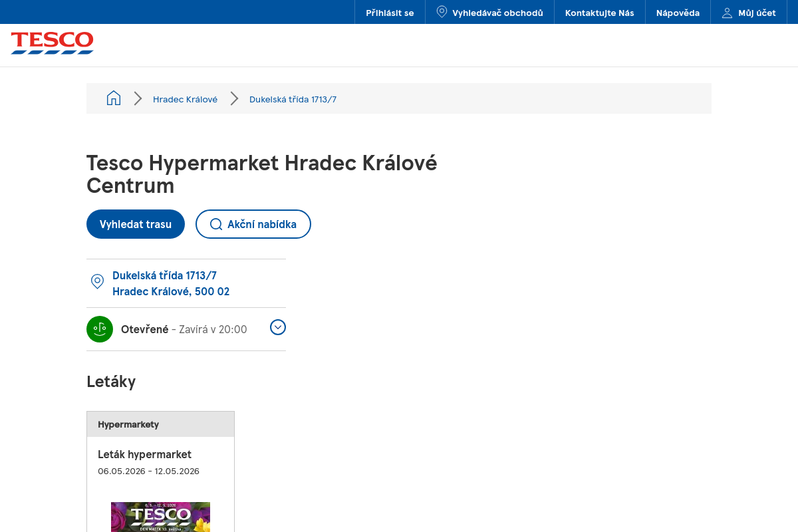Go to Hradec Králové breadcrumb
798x532 pixels.
[185, 99]
